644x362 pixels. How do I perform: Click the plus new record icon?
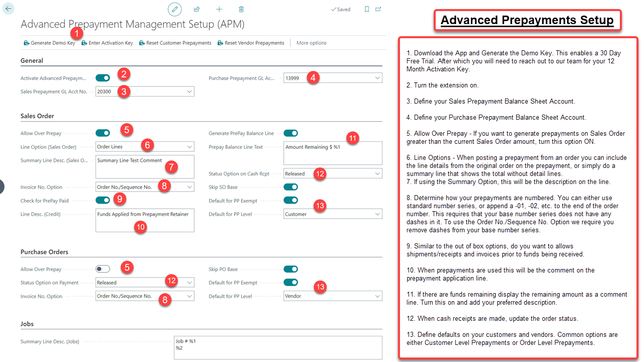(219, 9)
